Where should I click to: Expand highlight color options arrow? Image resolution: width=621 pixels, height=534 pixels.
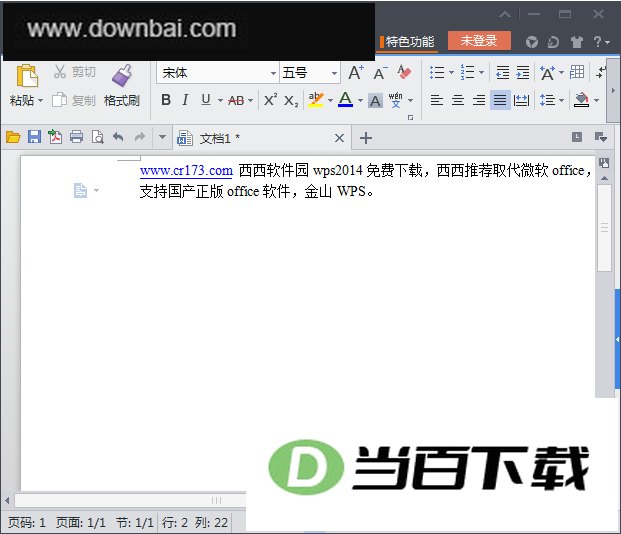point(330,101)
